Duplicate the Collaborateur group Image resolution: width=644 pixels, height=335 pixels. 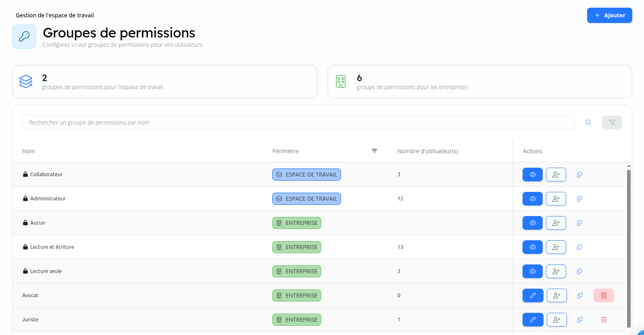579,175
